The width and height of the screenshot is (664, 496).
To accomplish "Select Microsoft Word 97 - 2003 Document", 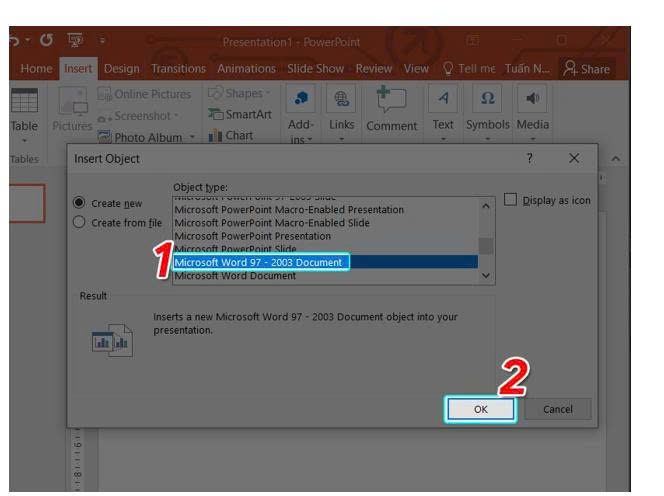I will click(x=326, y=262).
